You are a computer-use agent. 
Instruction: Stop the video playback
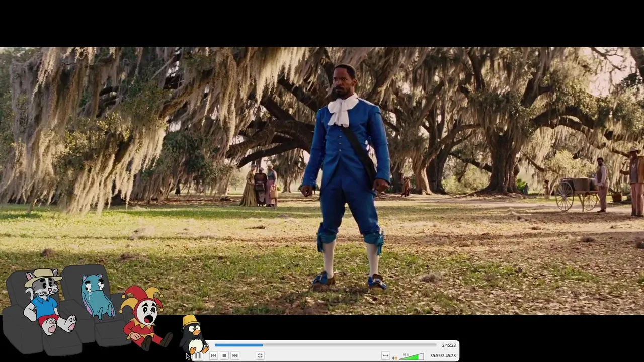tap(224, 355)
